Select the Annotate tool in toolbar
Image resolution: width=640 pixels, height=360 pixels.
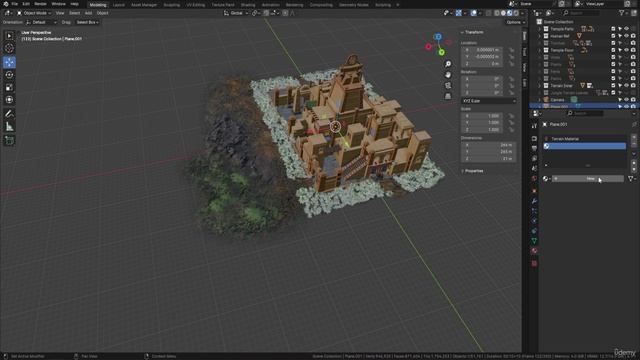tap(9, 114)
